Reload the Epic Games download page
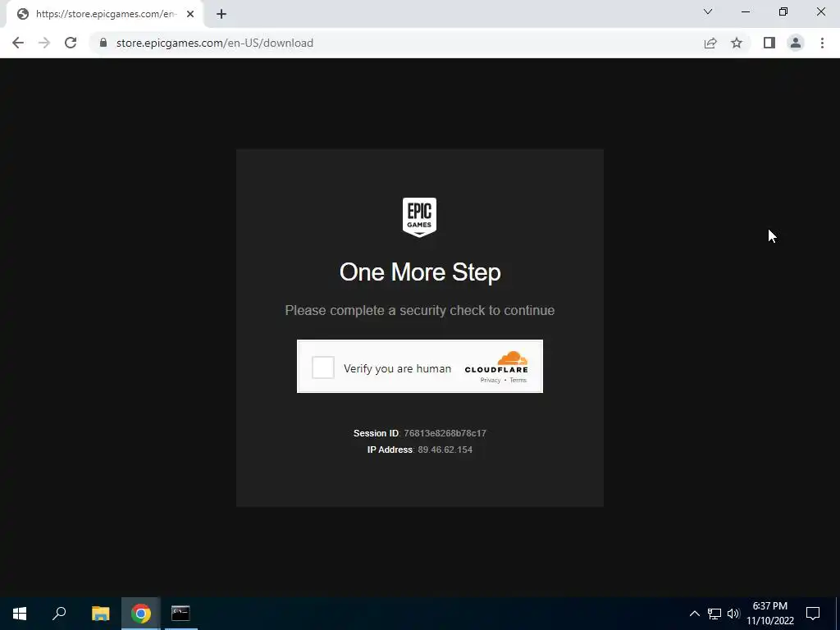The image size is (840, 630). pos(71,43)
